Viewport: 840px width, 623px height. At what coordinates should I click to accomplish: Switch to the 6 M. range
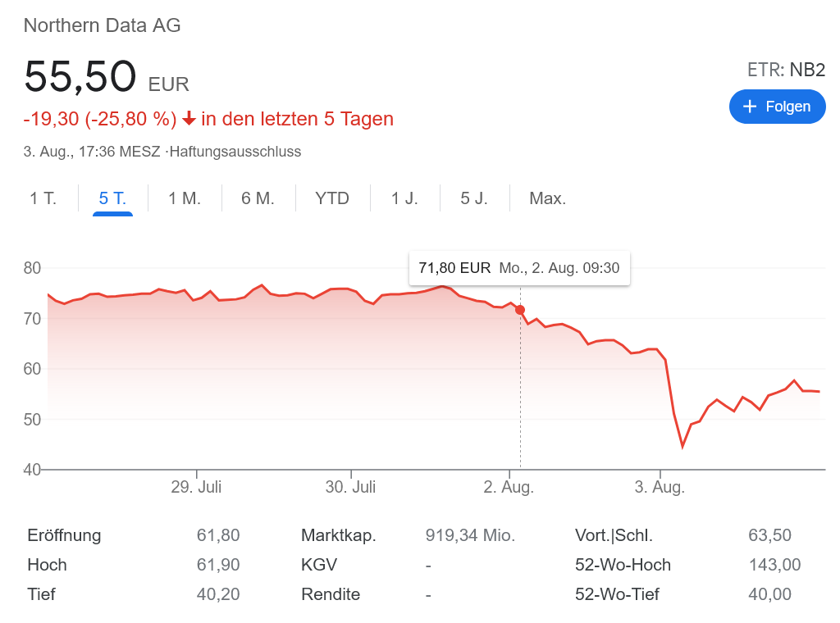pos(258,198)
